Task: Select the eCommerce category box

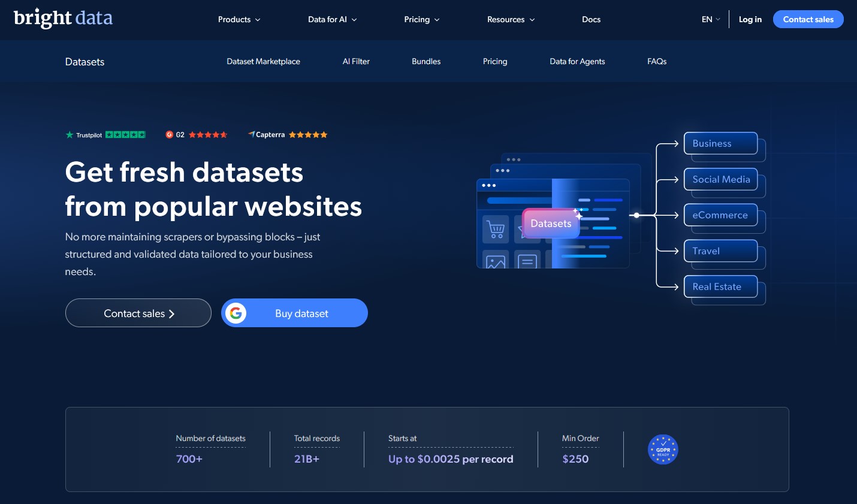Action: [721, 215]
